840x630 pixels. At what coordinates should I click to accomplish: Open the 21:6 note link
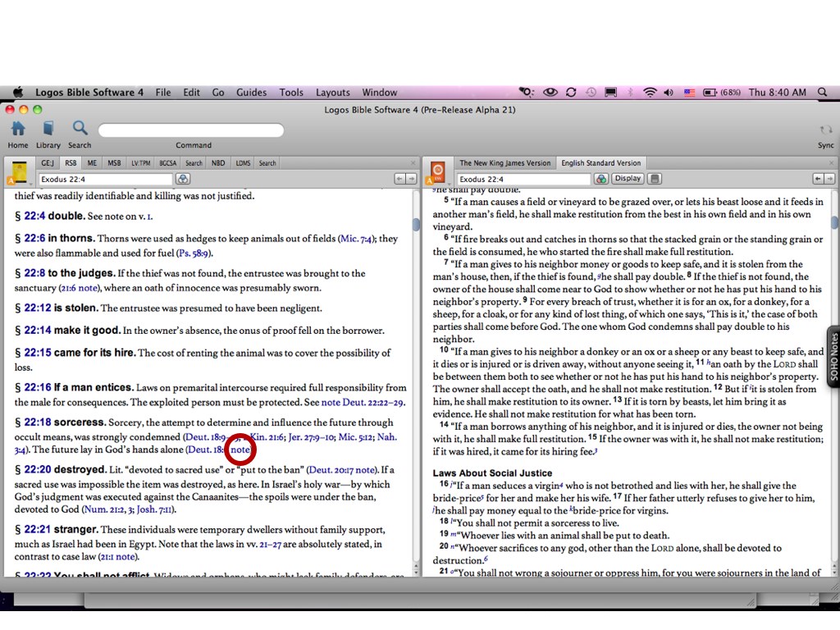tap(80, 288)
